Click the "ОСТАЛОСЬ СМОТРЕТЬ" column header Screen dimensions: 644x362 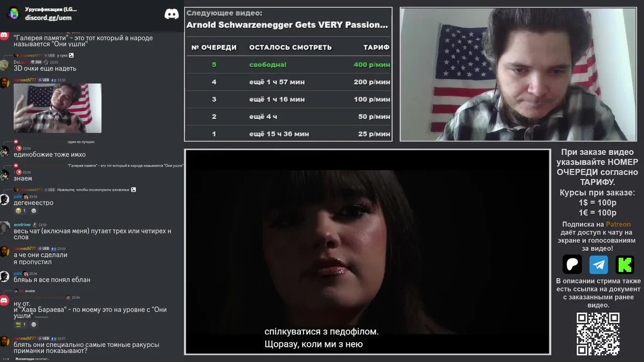click(291, 47)
